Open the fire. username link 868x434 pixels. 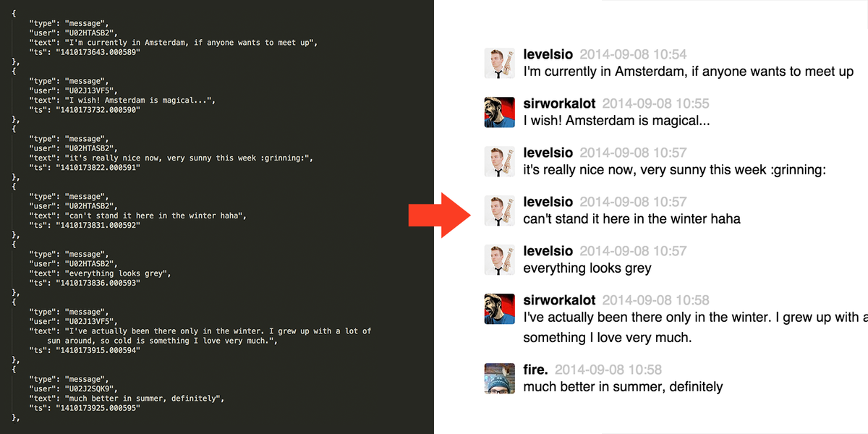tap(535, 370)
